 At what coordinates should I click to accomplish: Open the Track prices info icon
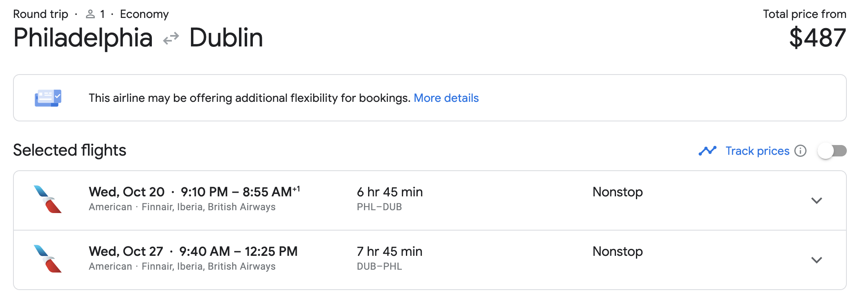800,151
